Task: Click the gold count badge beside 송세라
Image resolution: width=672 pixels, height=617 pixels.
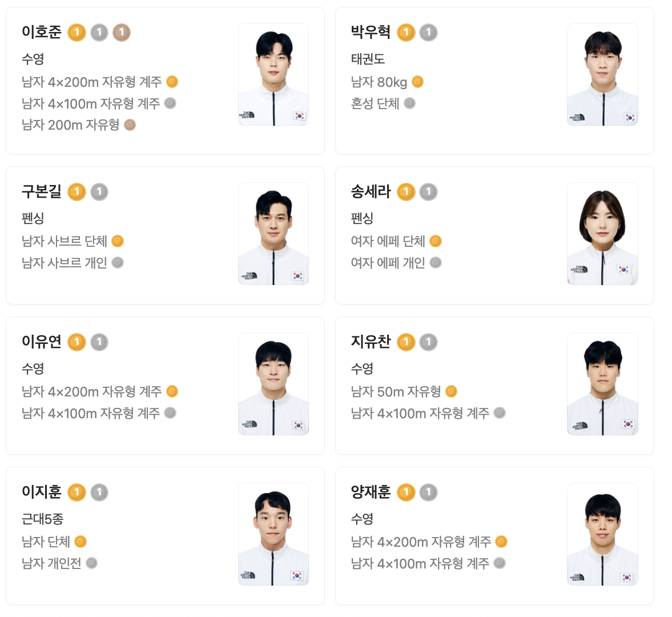Action: pos(407,192)
